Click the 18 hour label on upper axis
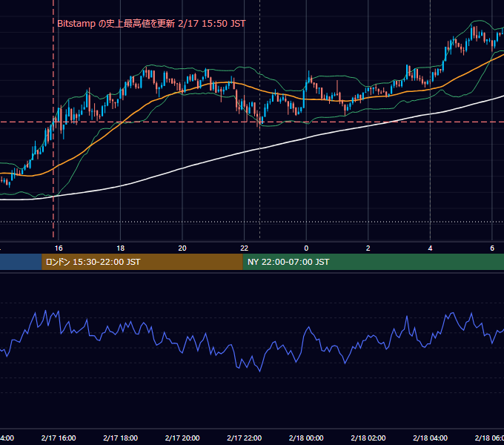The width and height of the screenshot is (504, 445). pos(121,248)
